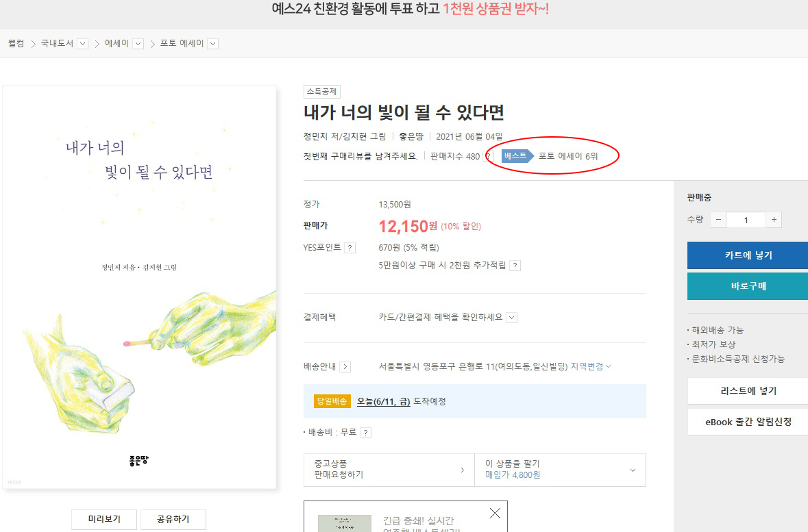
Task: Open help icon next to YES포인트
Action: pyautogui.click(x=350, y=248)
